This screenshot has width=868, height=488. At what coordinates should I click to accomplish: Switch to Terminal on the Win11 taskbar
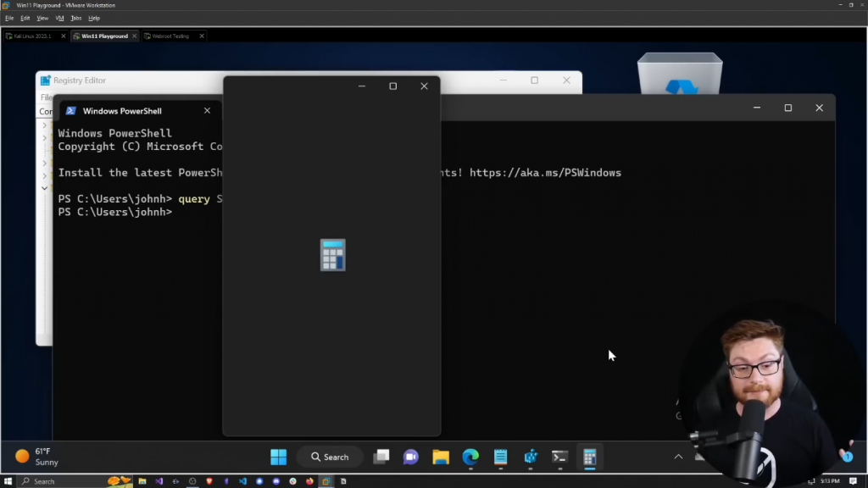pos(559,457)
